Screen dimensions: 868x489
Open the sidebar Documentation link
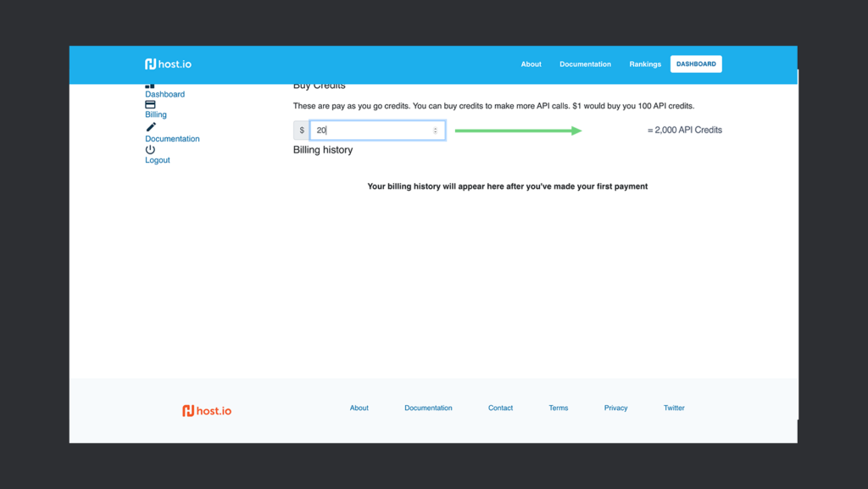click(172, 138)
